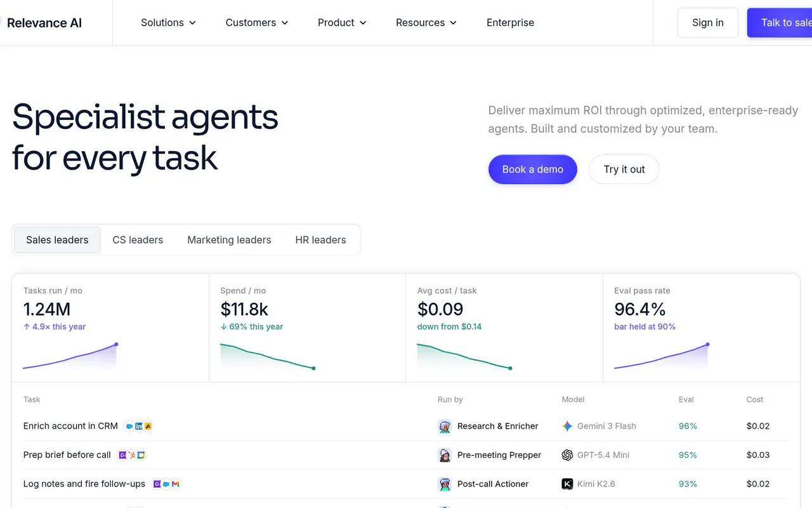The width and height of the screenshot is (812, 508).
Task: Click the Pre-meeting Prepper agent avatar
Action: 445,455
